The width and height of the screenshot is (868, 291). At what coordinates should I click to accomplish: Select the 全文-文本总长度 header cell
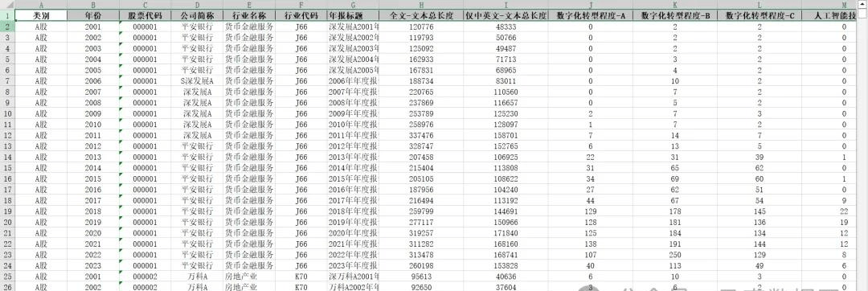[420, 15]
